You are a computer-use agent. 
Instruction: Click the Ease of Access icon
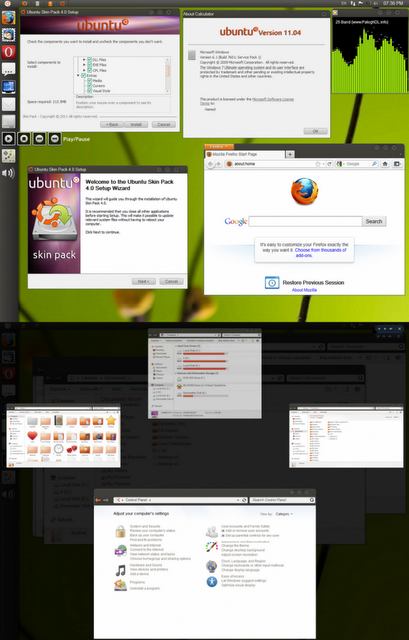tap(211, 581)
